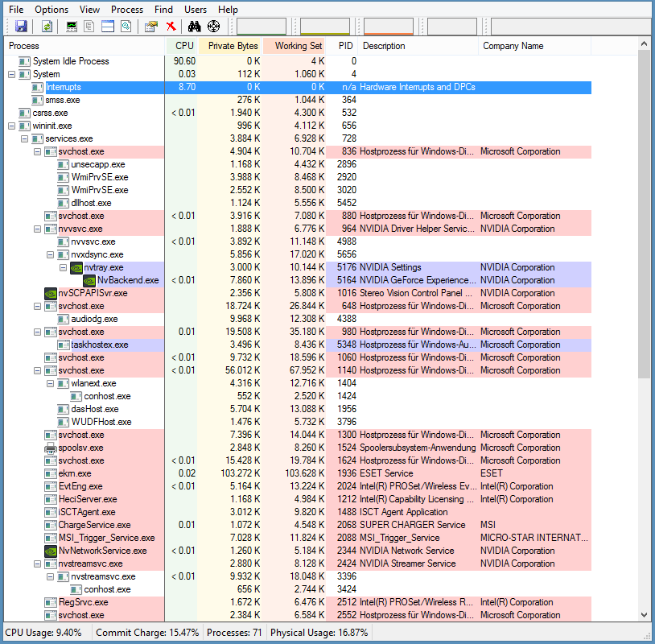Collapse the wlanext.exe tree node
655x644 pixels.
coord(51,383)
